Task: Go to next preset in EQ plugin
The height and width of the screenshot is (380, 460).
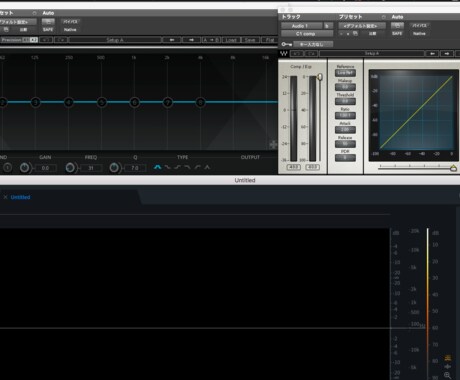Action: pyautogui.click(x=191, y=40)
